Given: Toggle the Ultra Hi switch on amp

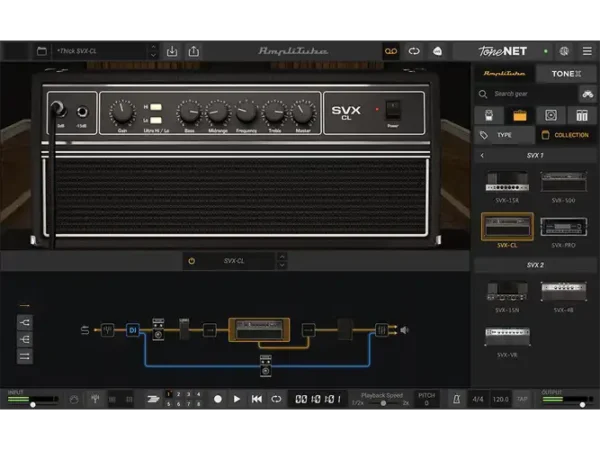Looking at the screenshot, I should point(156,107).
